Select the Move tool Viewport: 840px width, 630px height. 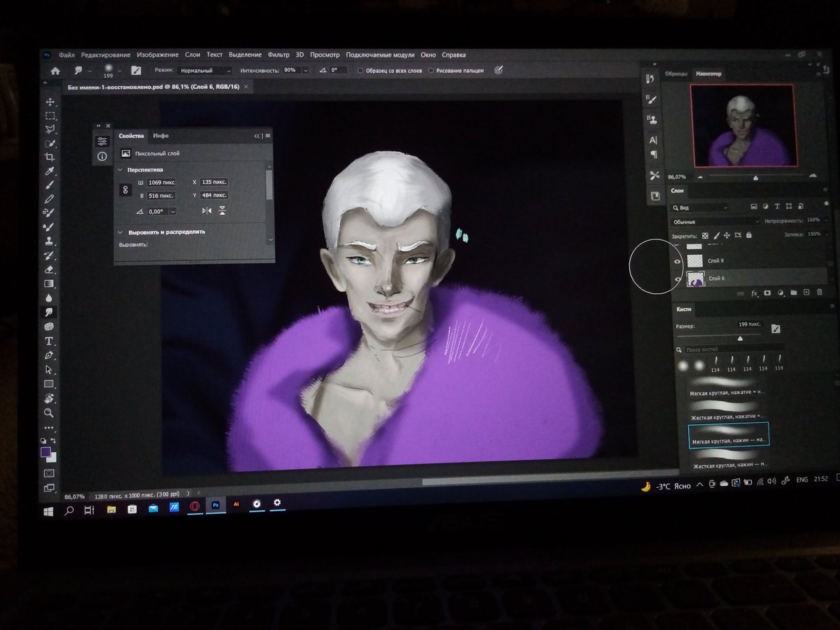pos(50,102)
